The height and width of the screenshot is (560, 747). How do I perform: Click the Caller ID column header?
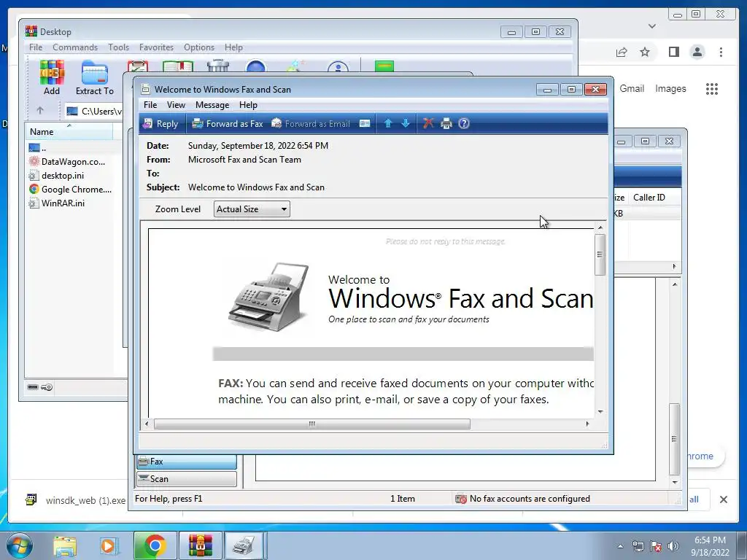pos(649,197)
